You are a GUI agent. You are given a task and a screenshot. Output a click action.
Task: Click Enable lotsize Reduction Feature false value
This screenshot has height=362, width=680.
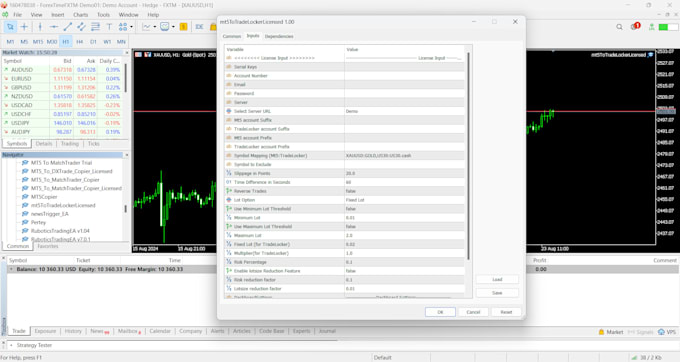click(x=404, y=271)
